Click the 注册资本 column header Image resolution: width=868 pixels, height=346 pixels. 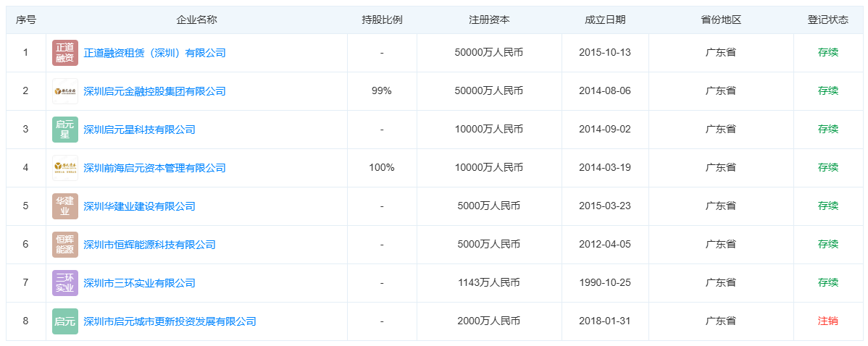click(x=489, y=20)
